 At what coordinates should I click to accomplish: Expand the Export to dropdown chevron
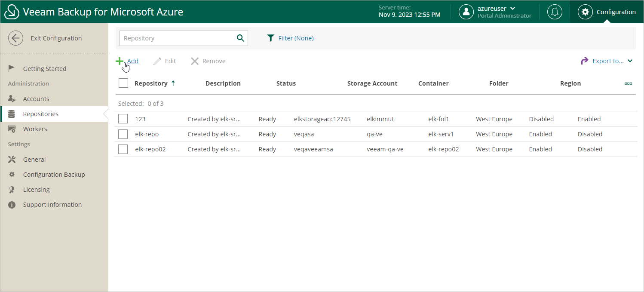click(630, 61)
